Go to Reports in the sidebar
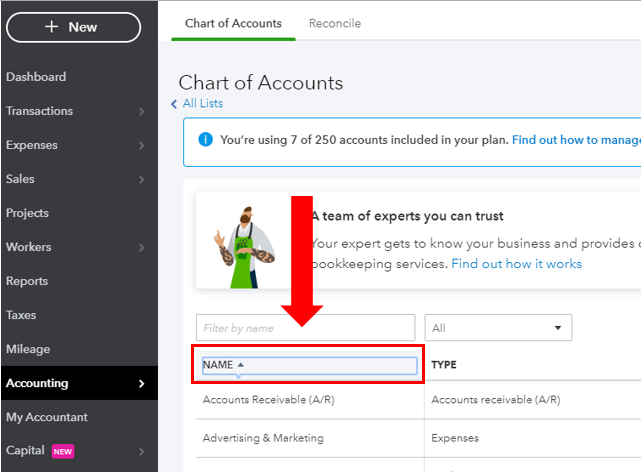The width and height of the screenshot is (641, 472). pyautogui.click(x=27, y=281)
